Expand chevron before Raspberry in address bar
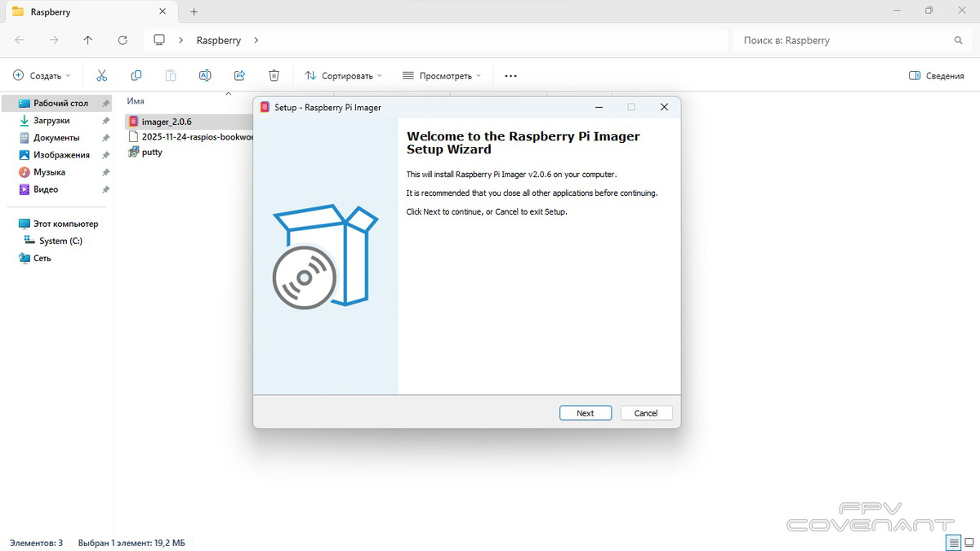 click(180, 40)
